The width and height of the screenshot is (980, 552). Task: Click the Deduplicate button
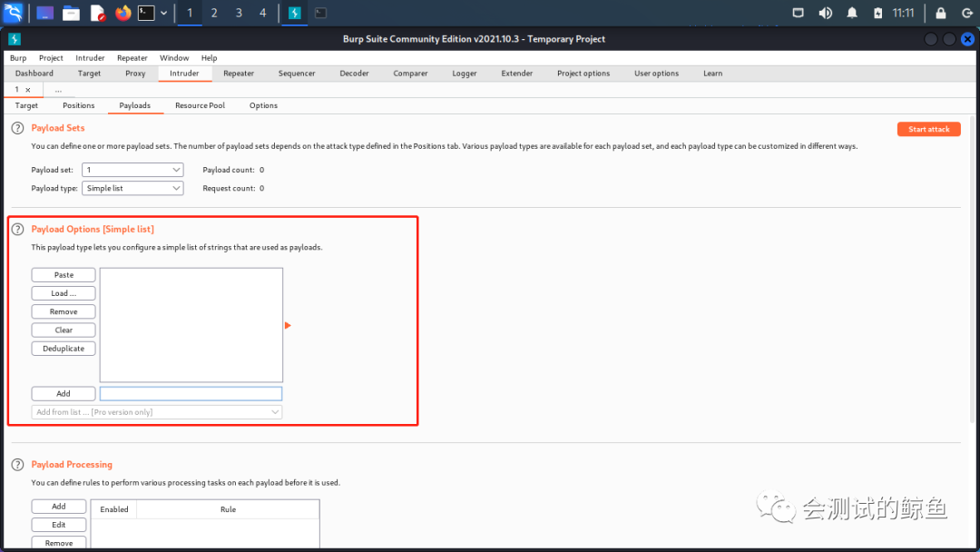pyautogui.click(x=64, y=349)
